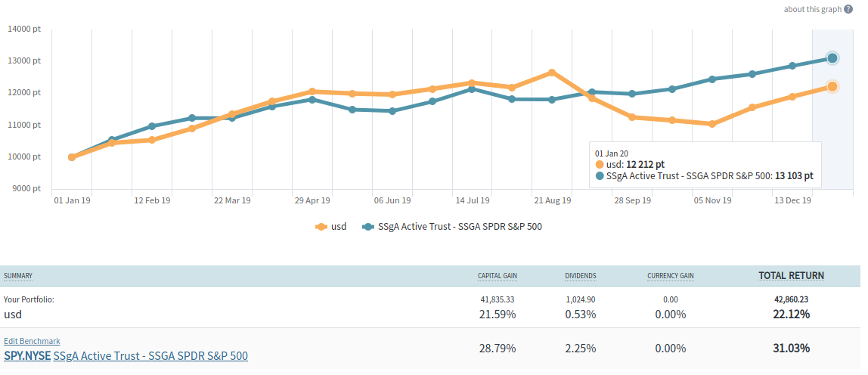Click the orange swatch in the tooltip
This screenshot has width=868, height=375.
pyautogui.click(x=600, y=164)
